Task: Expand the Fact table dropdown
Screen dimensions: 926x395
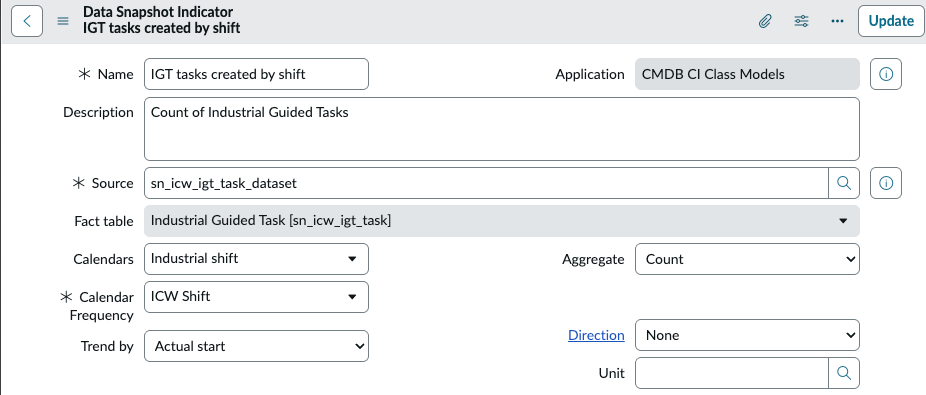Action: (x=502, y=221)
